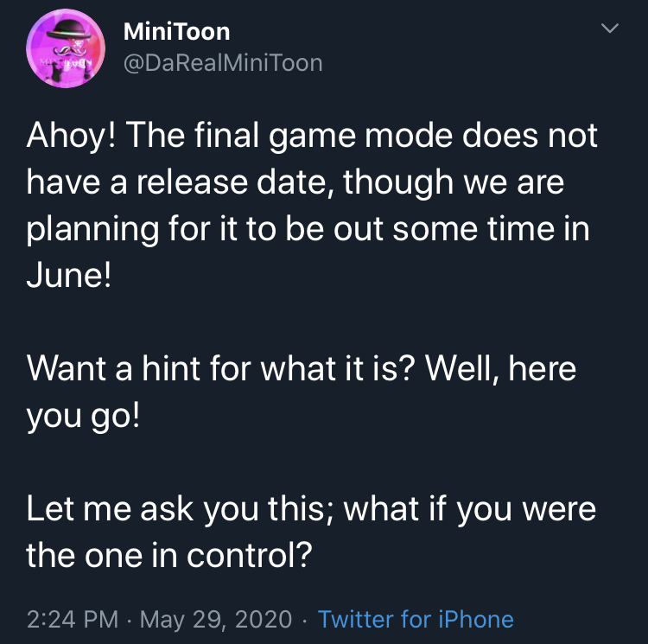The image size is (648, 644).
Task: Click the May 29, 2020 date
Action: pyautogui.click(x=216, y=619)
